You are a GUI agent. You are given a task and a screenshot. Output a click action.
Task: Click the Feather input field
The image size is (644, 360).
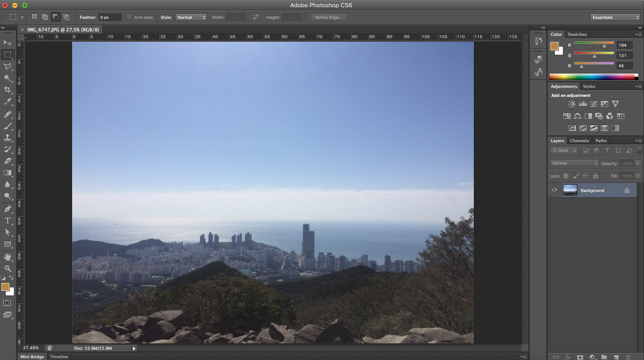(110, 17)
